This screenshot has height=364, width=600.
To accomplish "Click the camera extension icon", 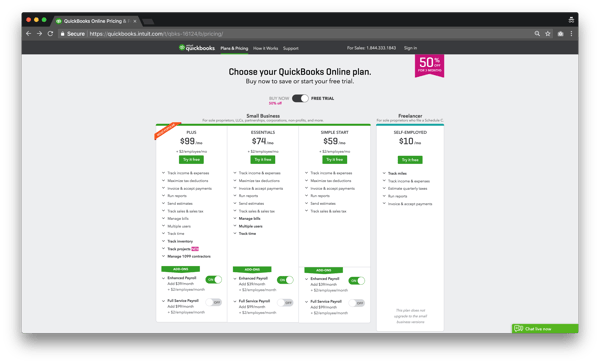I will tap(560, 34).
